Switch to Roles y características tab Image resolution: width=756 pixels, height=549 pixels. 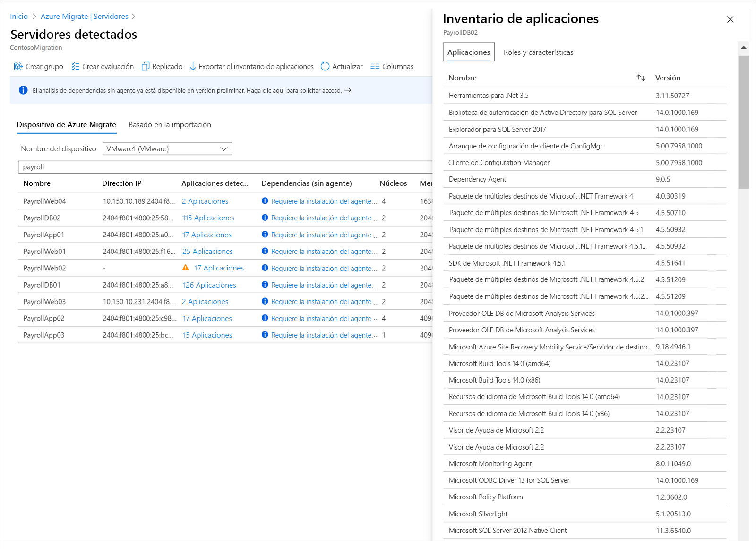[x=538, y=52]
